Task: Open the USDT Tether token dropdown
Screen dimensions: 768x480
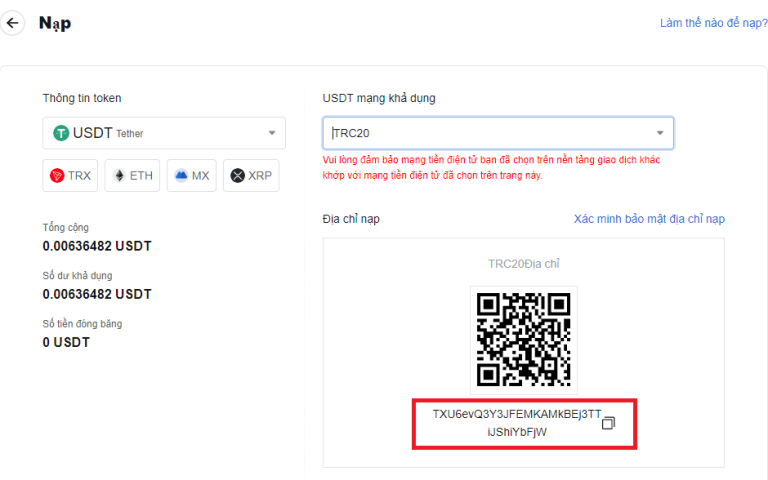Action: [x=164, y=133]
